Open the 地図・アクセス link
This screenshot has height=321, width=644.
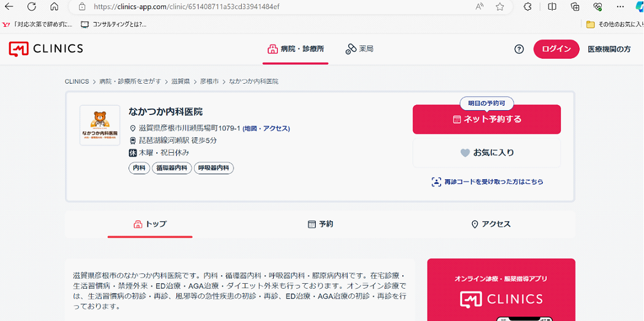click(266, 128)
